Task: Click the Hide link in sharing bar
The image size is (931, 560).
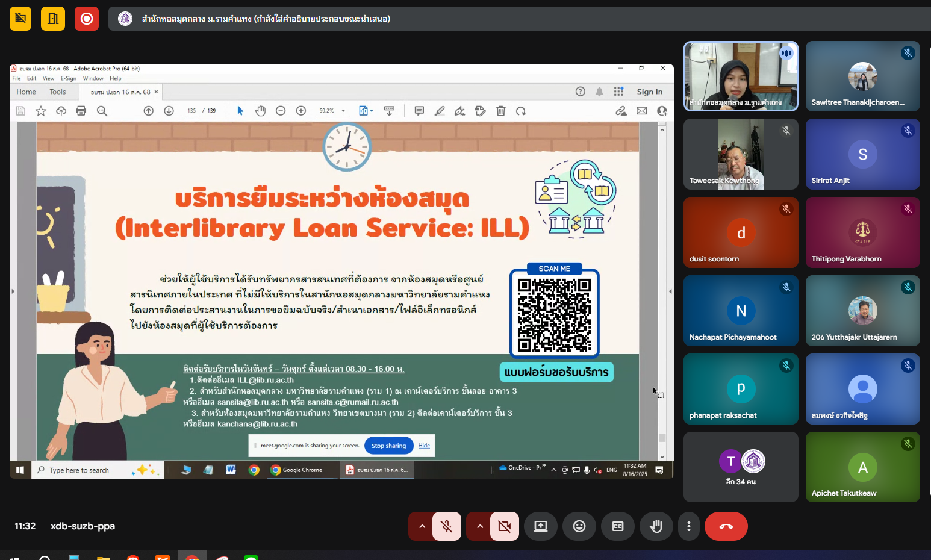Action: click(424, 446)
